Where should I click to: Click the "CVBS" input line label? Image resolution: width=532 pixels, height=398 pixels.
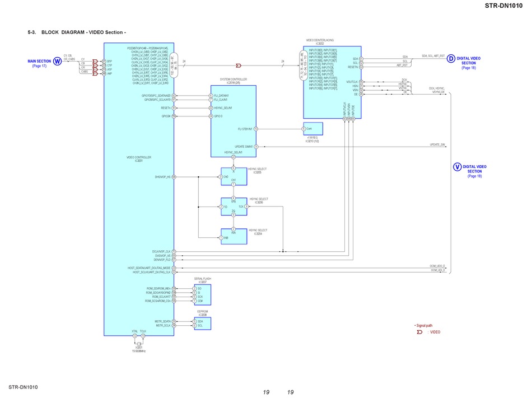85,72
